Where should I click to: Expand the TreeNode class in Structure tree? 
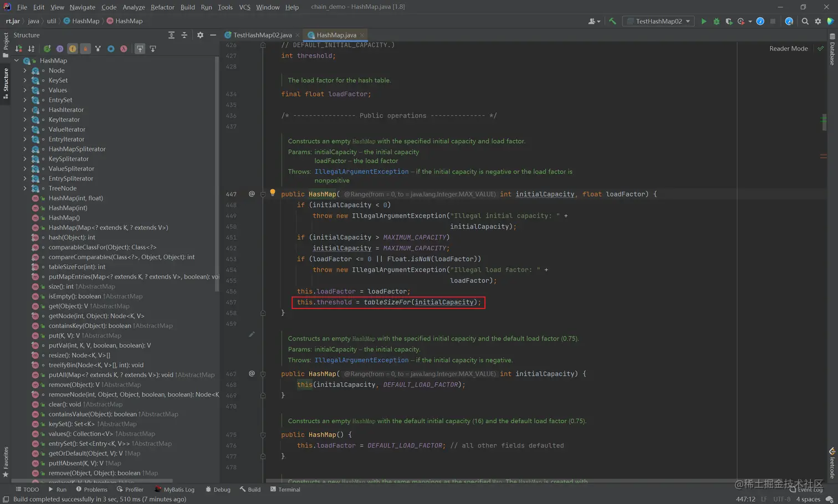click(25, 188)
